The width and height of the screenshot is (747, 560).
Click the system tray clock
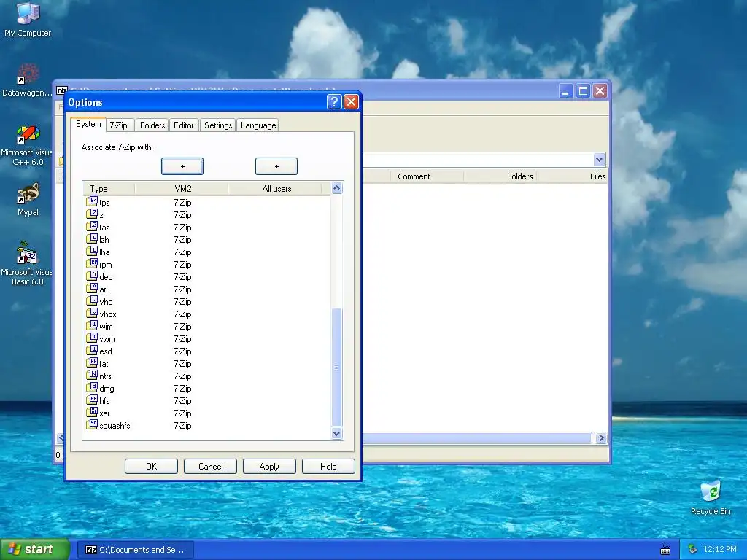click(720, 549)
